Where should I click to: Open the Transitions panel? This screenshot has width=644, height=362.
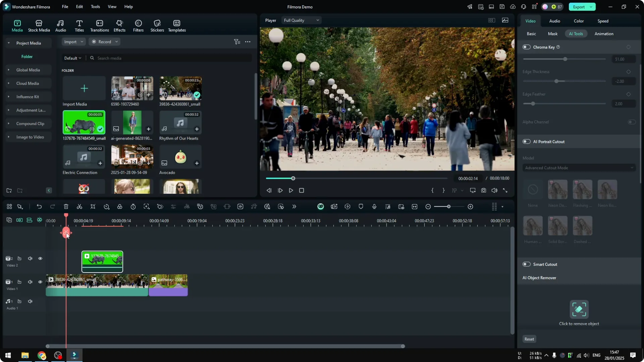pos(99,25)
